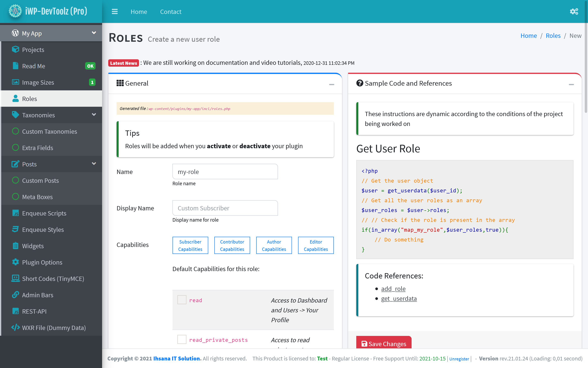Open the Plugin Options sidebar item
588x368 pixels.
pyautogui.click(x=51, y=262)
